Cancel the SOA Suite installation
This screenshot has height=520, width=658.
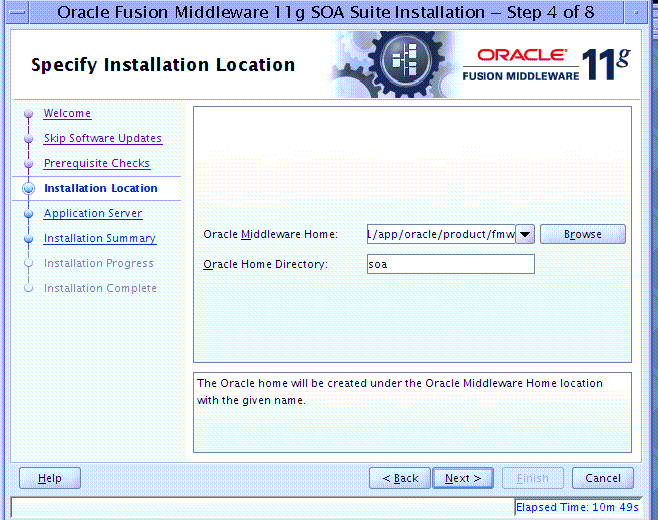click(603, 478)
